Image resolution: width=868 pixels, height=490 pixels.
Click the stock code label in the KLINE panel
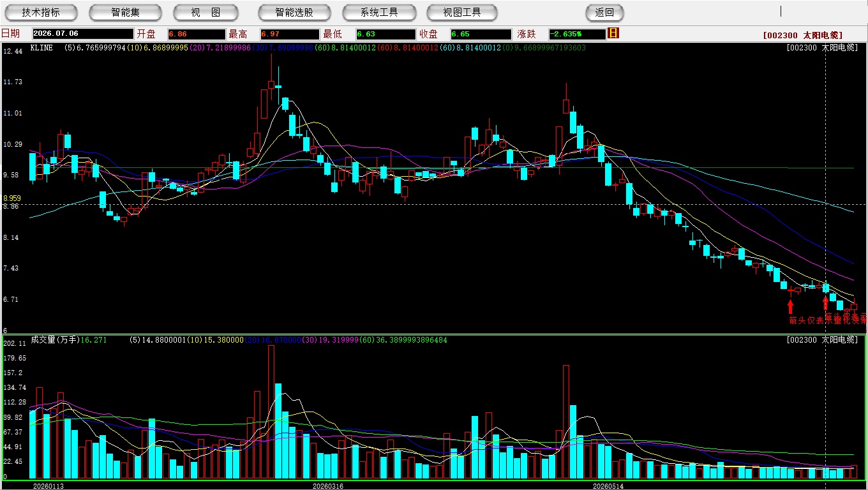click(822, 48)
